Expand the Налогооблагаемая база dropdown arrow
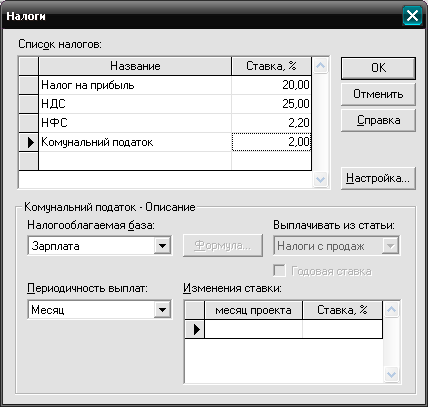The image size is (428, 407). click(162, 246)
